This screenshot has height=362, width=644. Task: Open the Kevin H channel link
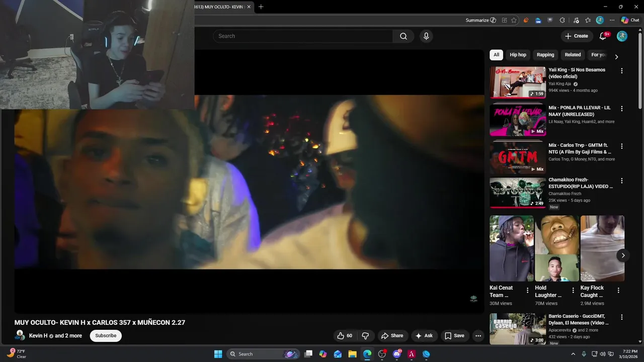tap(38, 335)
